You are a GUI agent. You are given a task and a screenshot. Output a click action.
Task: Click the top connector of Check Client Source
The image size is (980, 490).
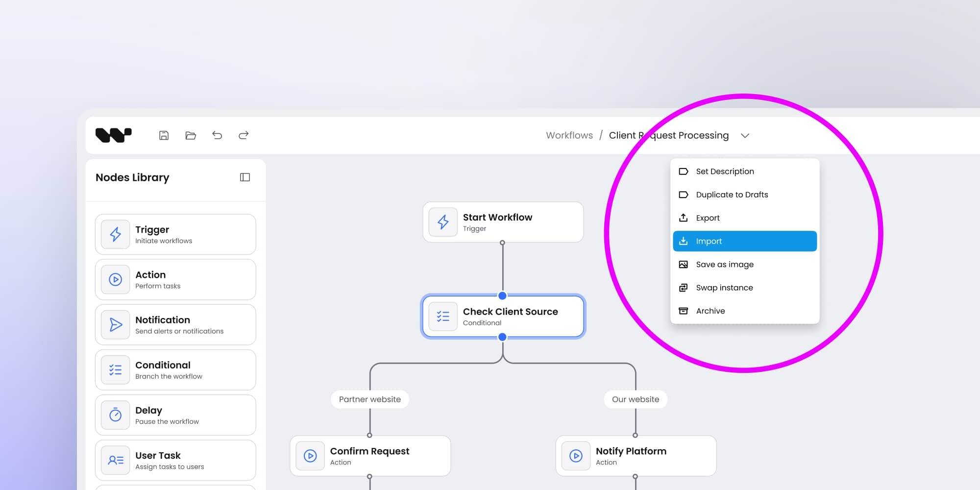502,295
